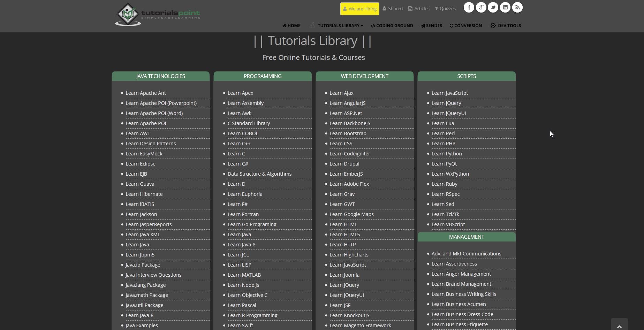Screen dimensions: 644x330
Task: Select the HOME menu item
Action: click(x=291, y=25)
